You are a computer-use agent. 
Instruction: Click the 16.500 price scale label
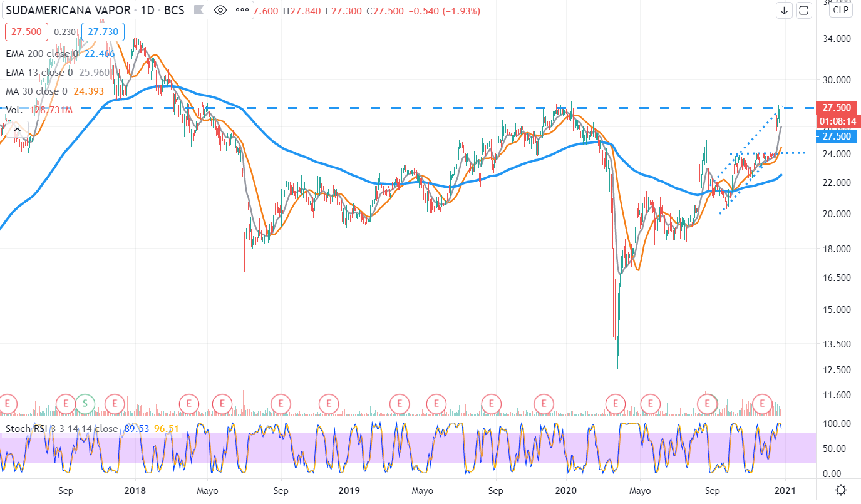837,277
